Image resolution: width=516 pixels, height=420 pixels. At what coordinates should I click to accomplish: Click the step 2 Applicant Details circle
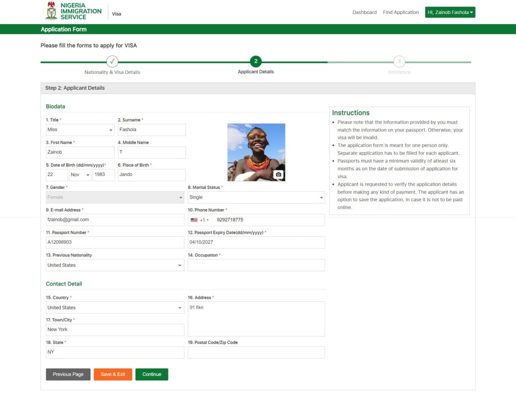tap(256, 61)
